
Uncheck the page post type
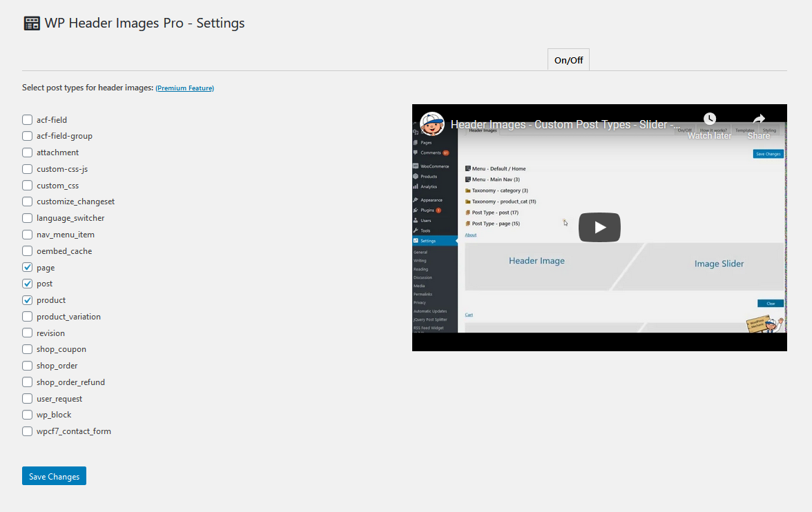tap(28, 267)
